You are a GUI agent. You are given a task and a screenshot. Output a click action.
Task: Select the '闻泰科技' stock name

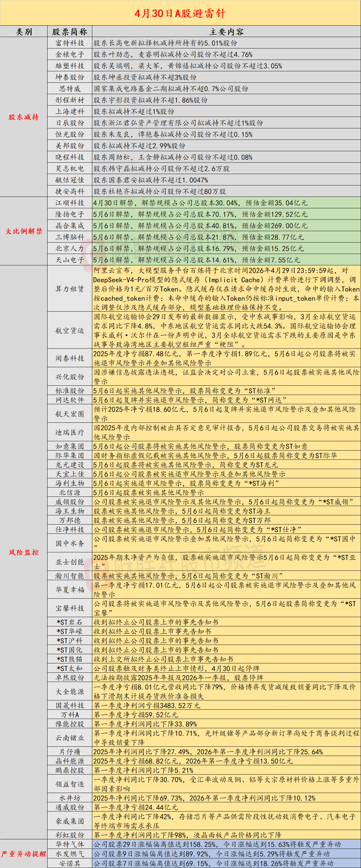pyautogui.click(x=69, y=358)
